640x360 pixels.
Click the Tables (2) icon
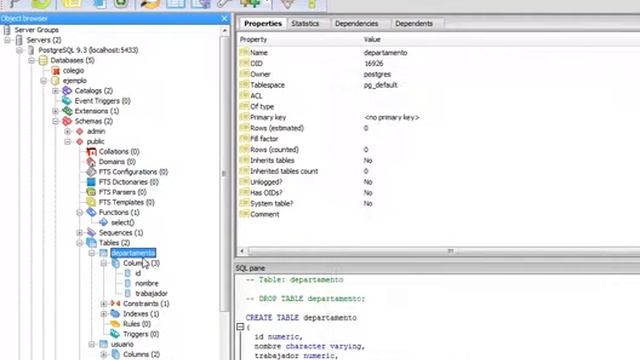(91, 243)
